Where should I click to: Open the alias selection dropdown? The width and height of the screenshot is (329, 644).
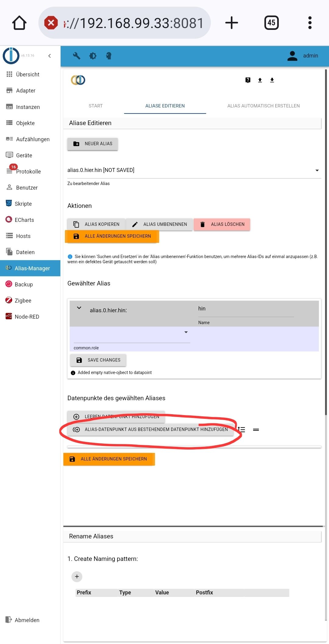(x=194, y=170)
